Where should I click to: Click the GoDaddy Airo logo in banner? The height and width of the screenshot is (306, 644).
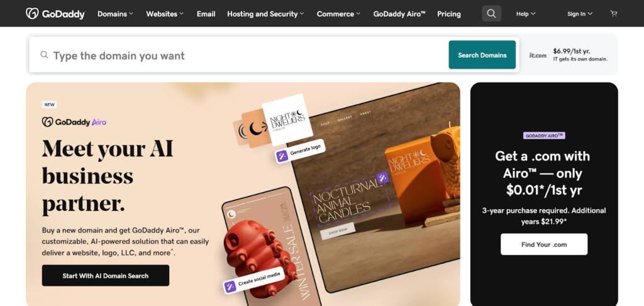(74, 122)
